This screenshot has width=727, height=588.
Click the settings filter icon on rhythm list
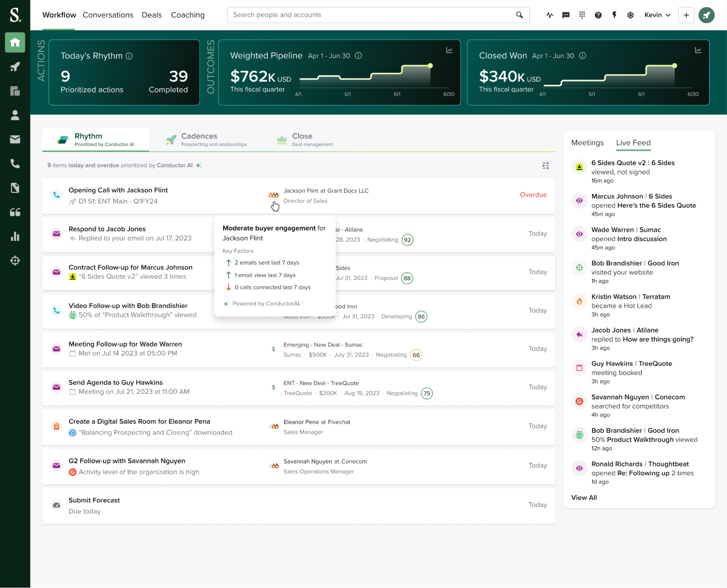[x=545, y=166]
